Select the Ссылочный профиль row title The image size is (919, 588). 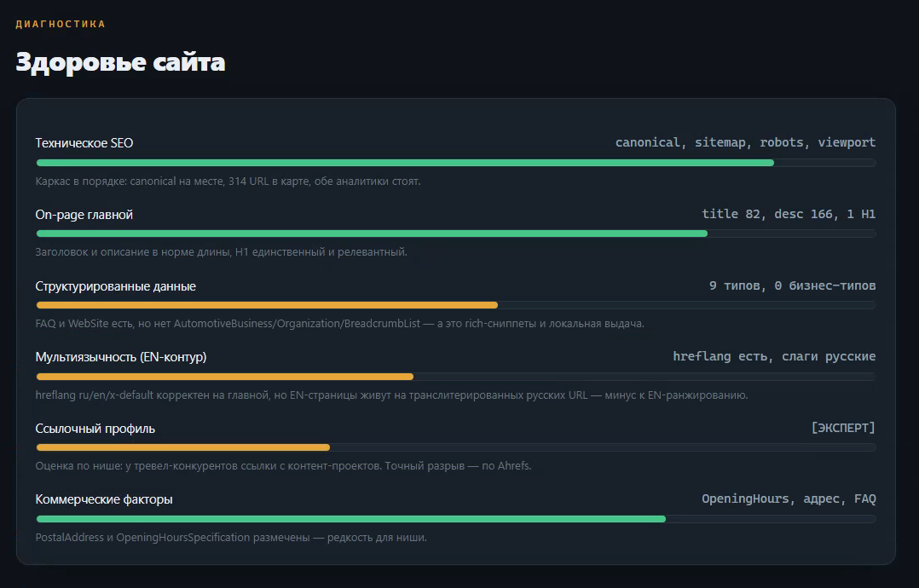click(95, 429)
